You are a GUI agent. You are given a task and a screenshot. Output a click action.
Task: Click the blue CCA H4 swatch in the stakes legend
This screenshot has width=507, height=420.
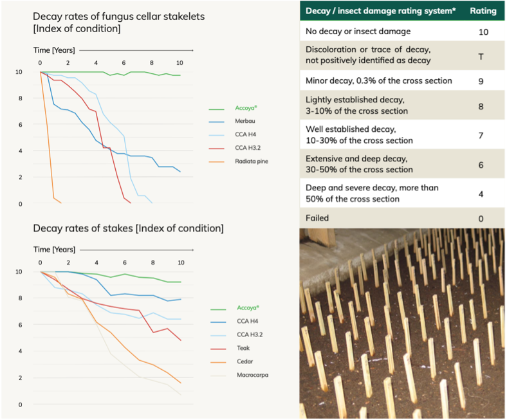pyautogui.click(x=218, y=322)
